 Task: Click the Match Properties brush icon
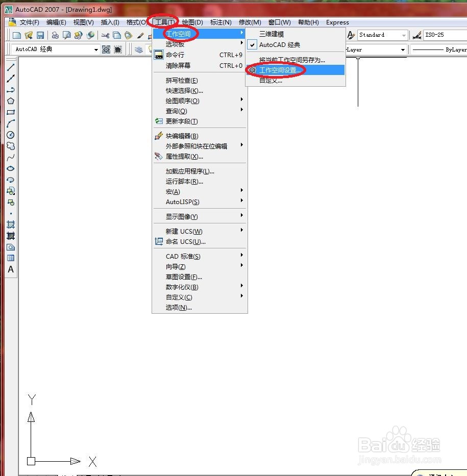coord(140,35)
